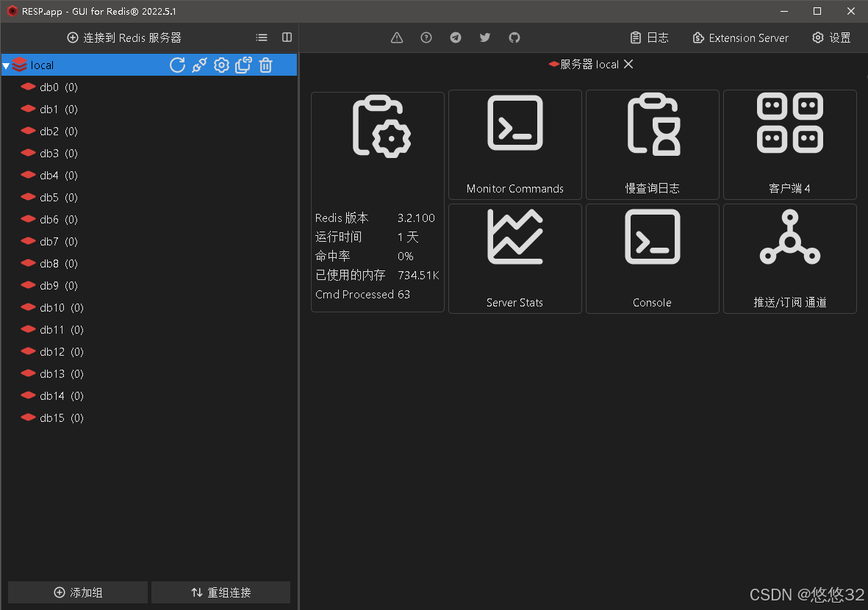Delete the local connection via trash icon

(265, 65)
